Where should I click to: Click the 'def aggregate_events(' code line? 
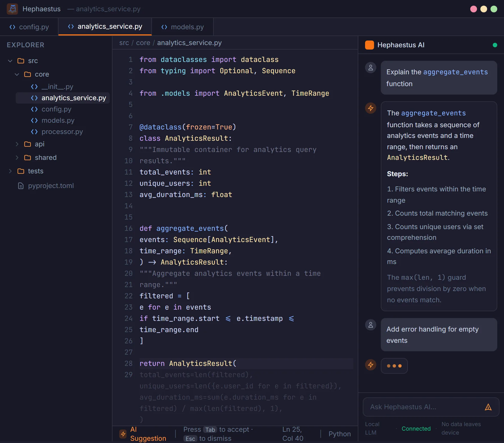point(184,229)
